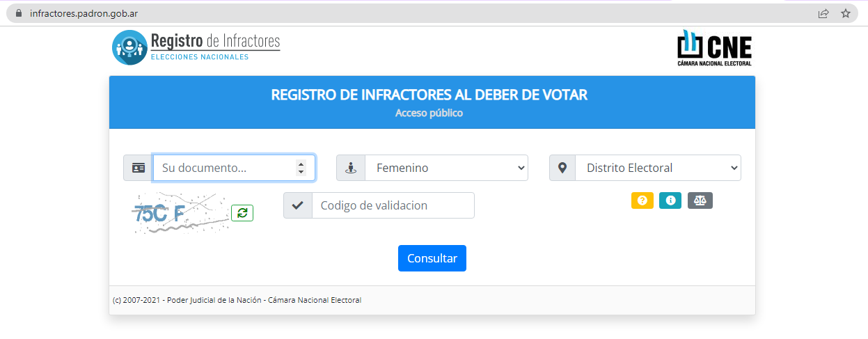Viewport: 868px width, 339px height.
Task: Bookmark this page with the star icon
Action: point(846,13)
